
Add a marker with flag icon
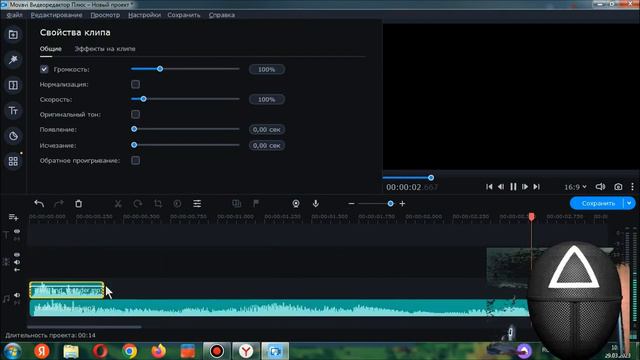(256, 203)
